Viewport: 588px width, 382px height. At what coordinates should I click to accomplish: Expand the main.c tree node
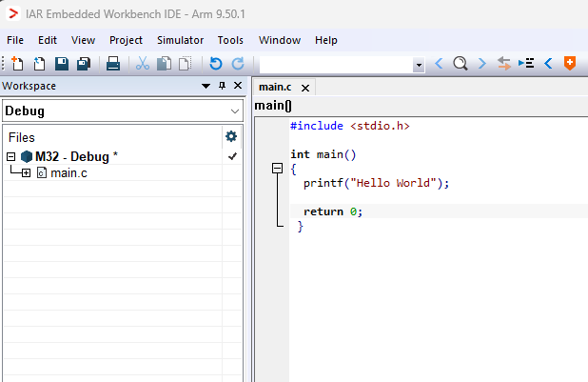point(26,173)
